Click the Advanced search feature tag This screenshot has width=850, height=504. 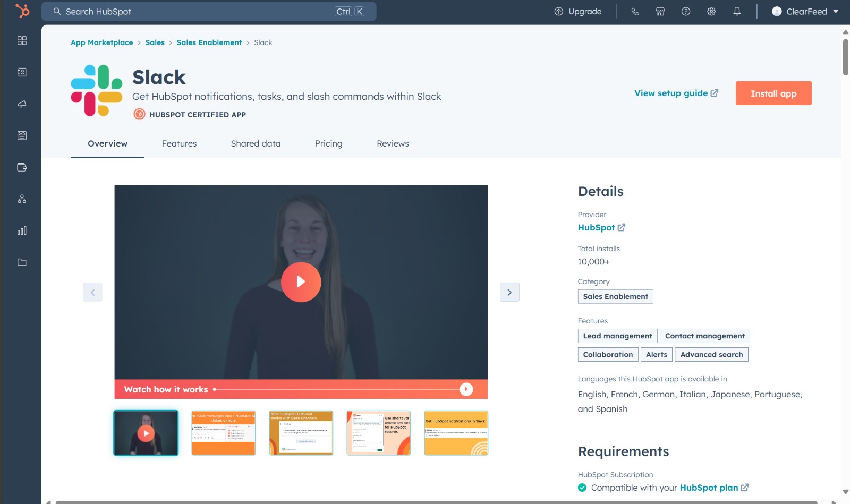(x=711, y=354)
